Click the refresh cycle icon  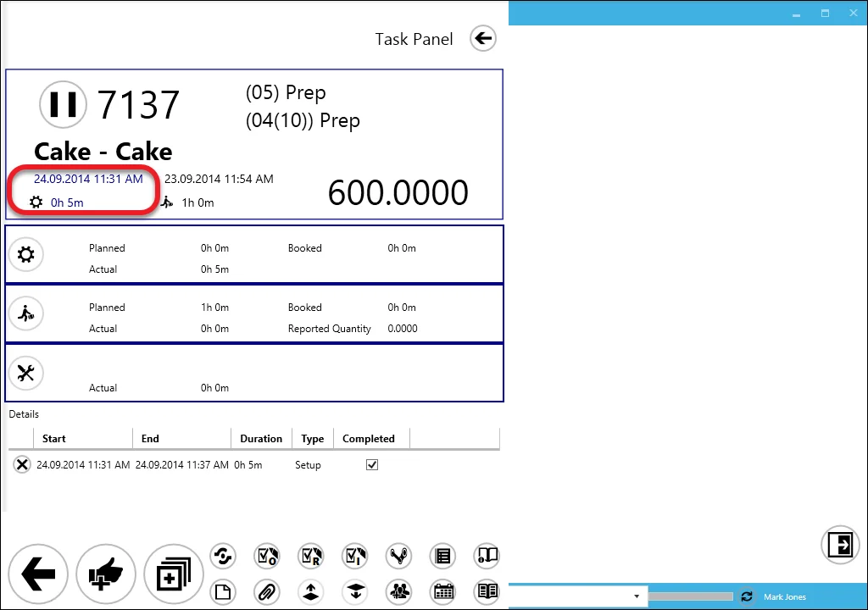(x=223, y=556)
